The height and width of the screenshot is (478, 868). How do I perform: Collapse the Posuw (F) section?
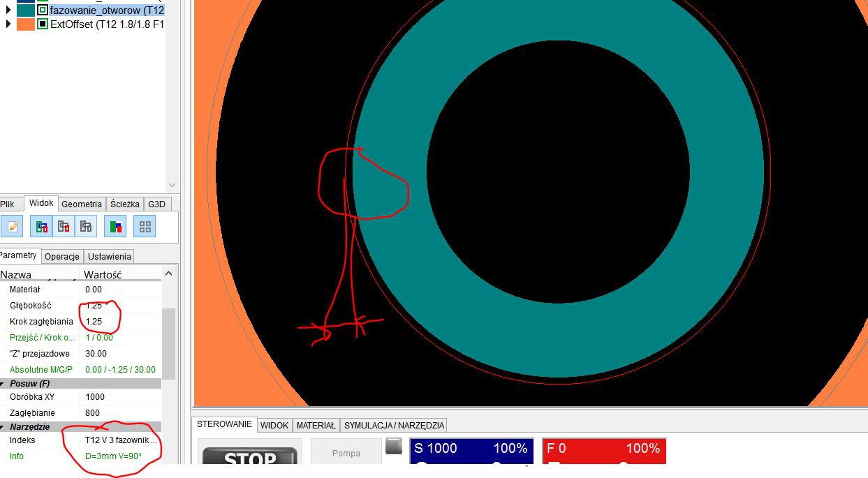(x=3, y=383)
